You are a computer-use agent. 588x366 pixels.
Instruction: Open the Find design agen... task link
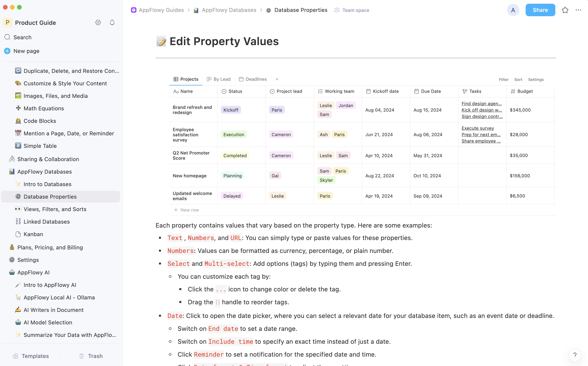[481, 103]
